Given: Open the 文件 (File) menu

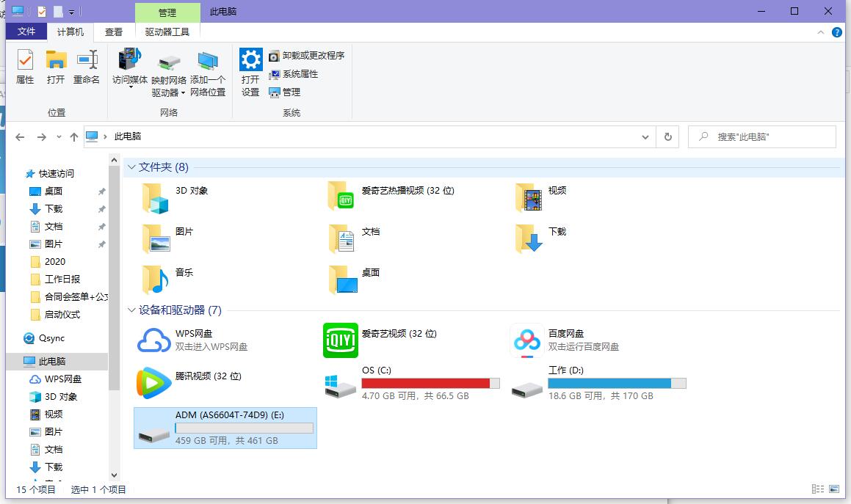Looking at the screenshot, I should point(26,32).
